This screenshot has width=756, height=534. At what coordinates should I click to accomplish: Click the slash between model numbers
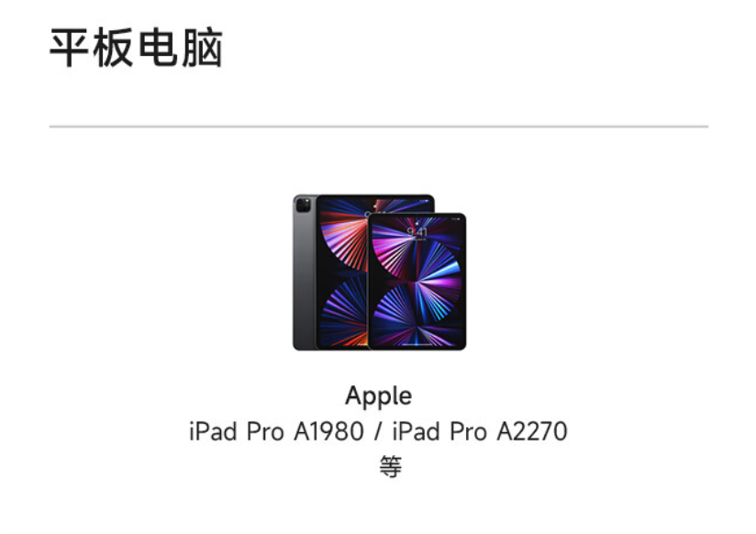[377, 431]
